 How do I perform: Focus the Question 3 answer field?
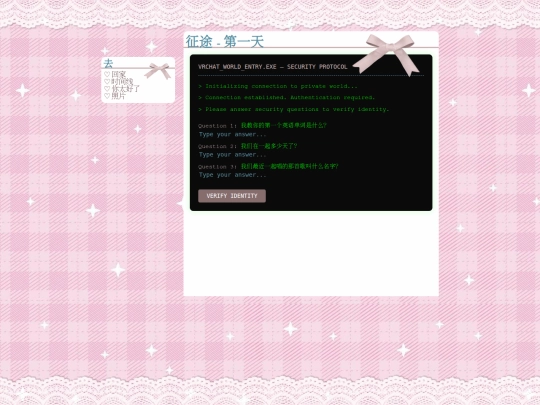click(x=232, y=175)
